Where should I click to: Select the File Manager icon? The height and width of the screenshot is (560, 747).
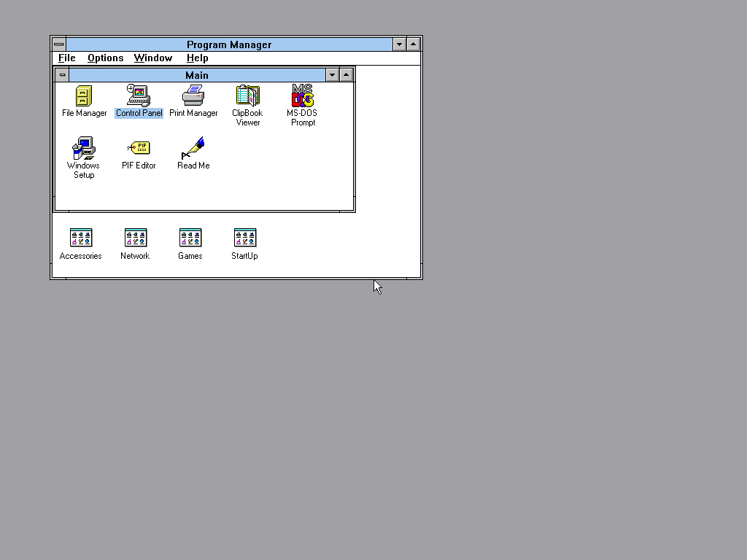click(x=84, y=96)
